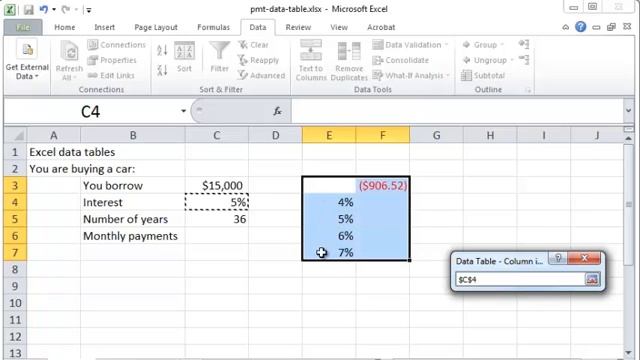Screen dimensions: 640x360
Task: Open the Group dropdown in Outline
Action: pos(483,44)
